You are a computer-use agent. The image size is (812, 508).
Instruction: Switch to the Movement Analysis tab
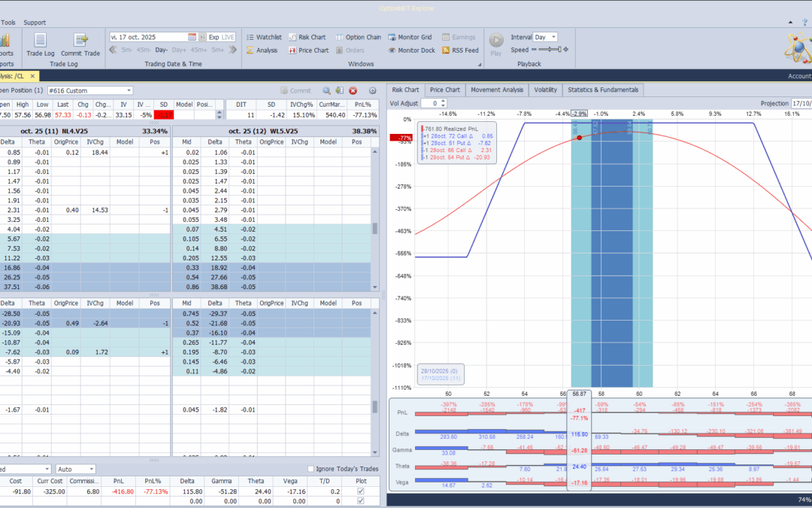[497, 90]
